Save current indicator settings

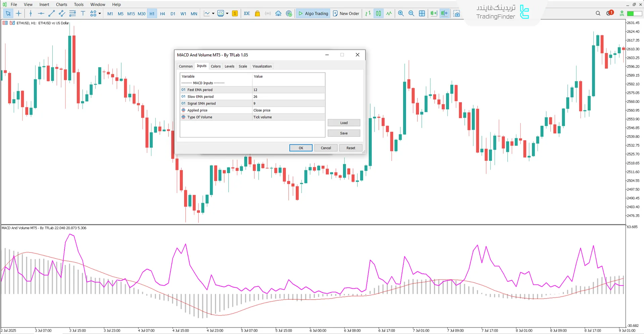coord(344,133)
